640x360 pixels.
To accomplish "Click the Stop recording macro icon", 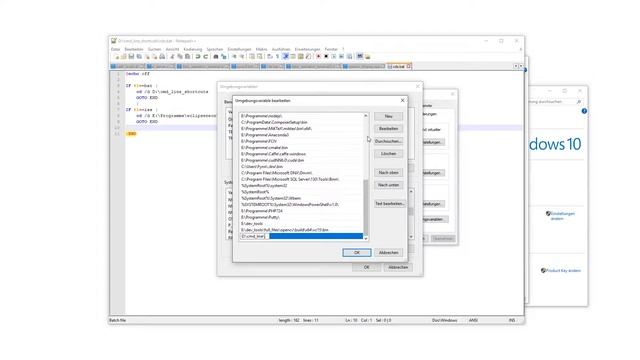I will click(x=326, y=56).
